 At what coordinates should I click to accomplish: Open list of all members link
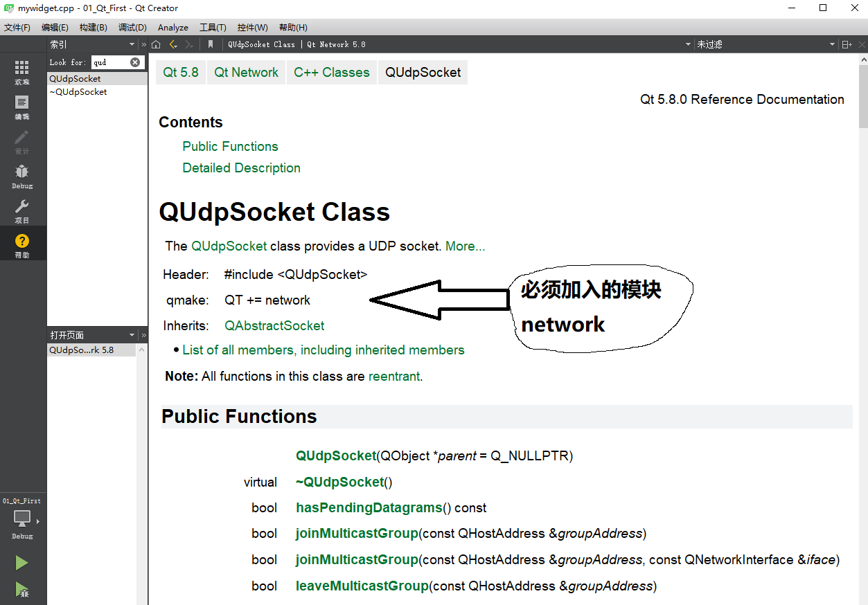point(324,350)
